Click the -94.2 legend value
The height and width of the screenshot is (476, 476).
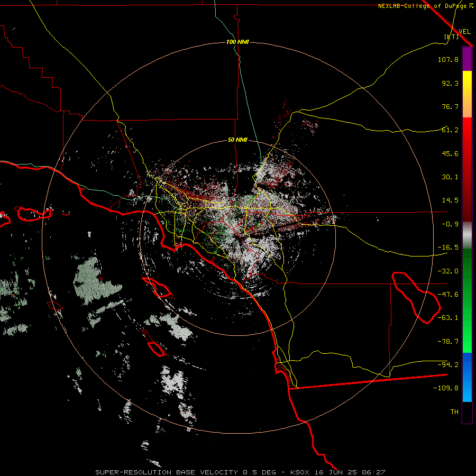(x=448, y=364)
